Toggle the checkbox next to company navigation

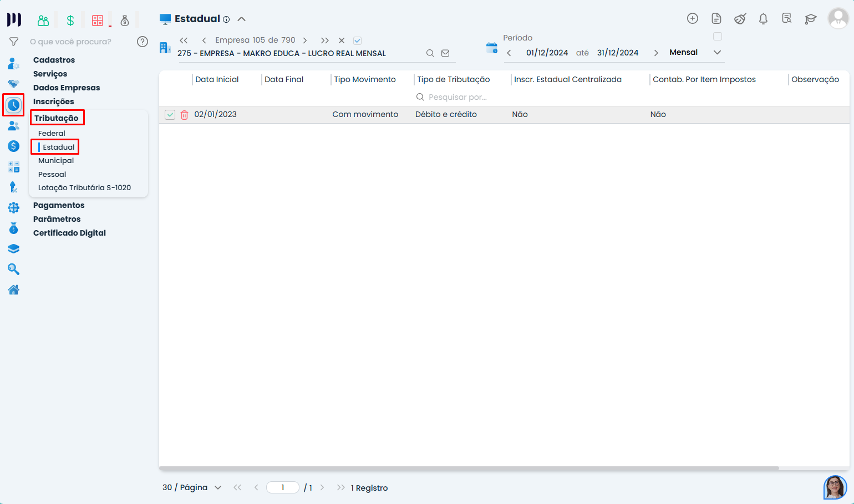pos(358,40)
